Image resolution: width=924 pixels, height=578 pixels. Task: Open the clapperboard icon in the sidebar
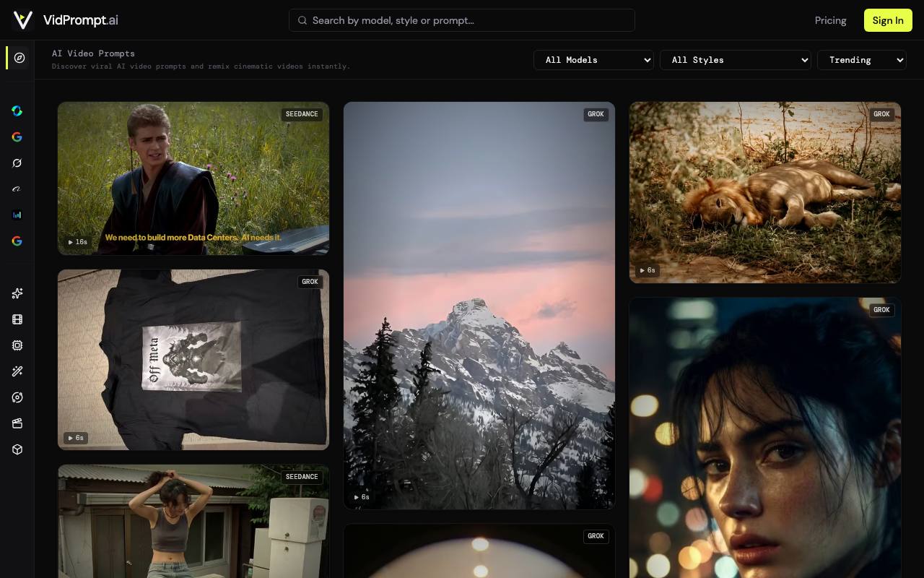coord(17,423)
